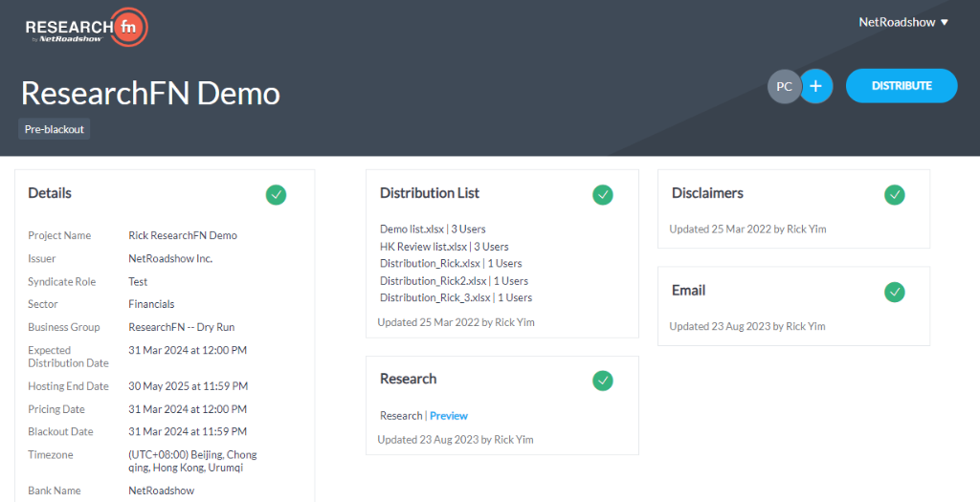Click business group ResearchFN -- Dry Run

click(181, 327)
